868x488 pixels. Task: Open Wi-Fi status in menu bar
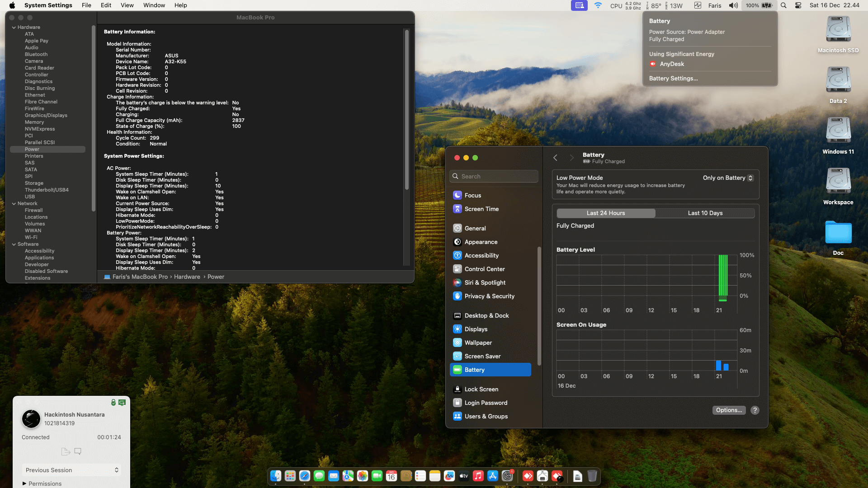(x=598, y=5)
